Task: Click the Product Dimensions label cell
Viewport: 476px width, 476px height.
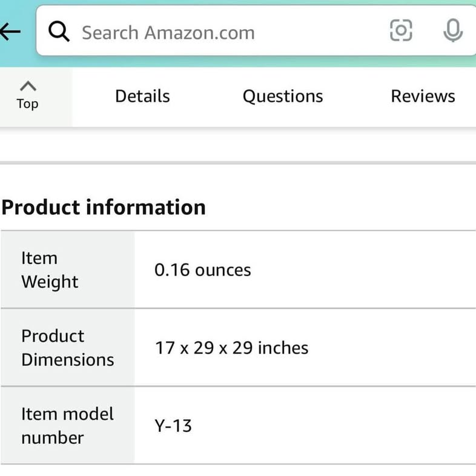Action: [67, 348]
